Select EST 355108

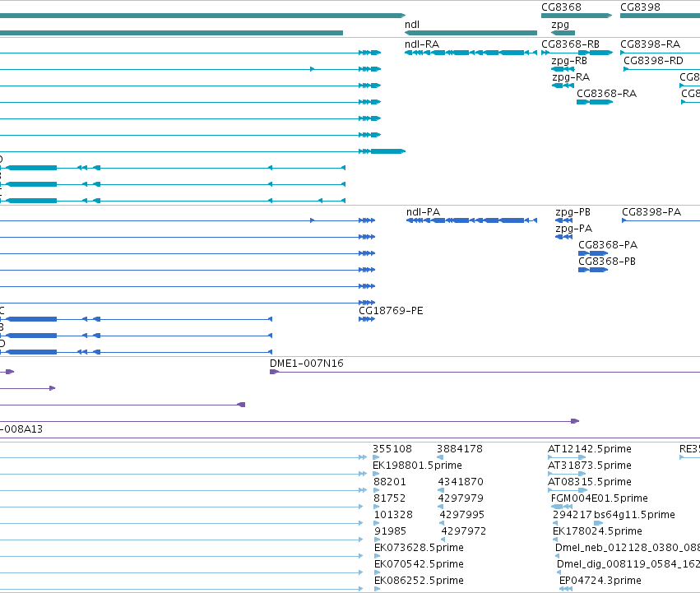[x=376, y=457]
